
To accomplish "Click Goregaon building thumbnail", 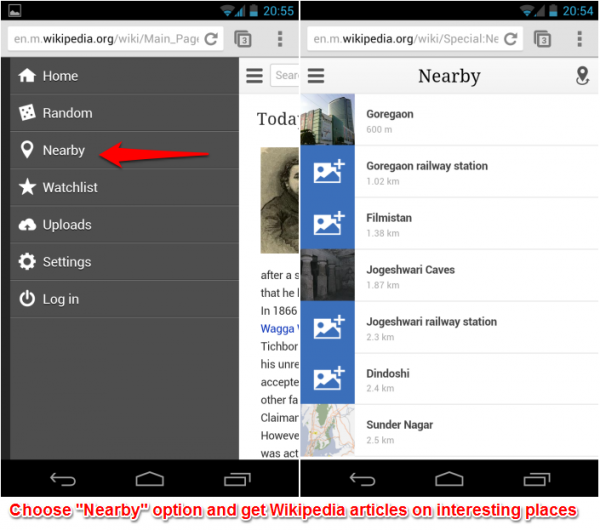I will point(328,119).
